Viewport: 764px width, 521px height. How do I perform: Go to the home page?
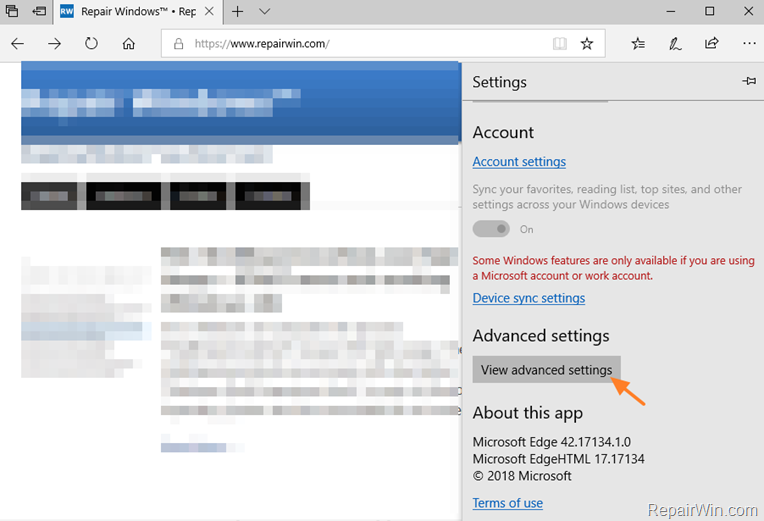click(129, 44)
